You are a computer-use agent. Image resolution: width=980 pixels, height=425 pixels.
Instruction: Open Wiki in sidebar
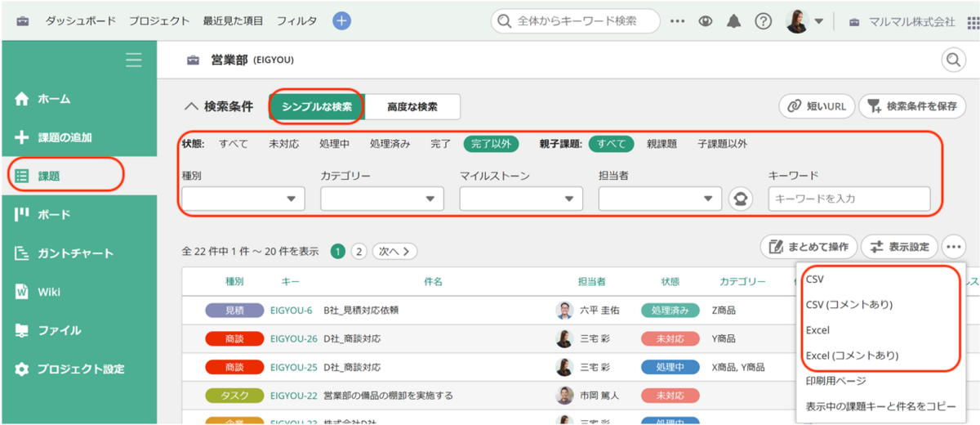(x=38, y=292)
